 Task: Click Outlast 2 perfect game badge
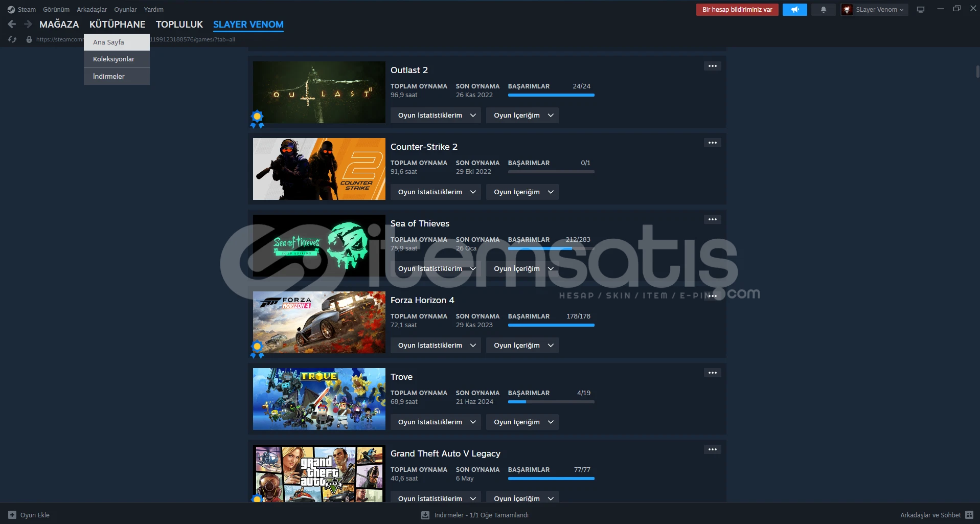coord(257,119)
